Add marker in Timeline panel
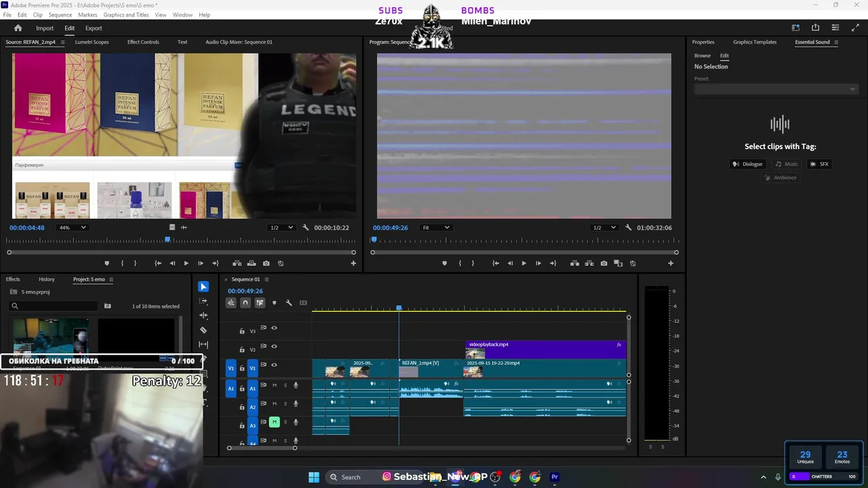 [x=274, y=303]
